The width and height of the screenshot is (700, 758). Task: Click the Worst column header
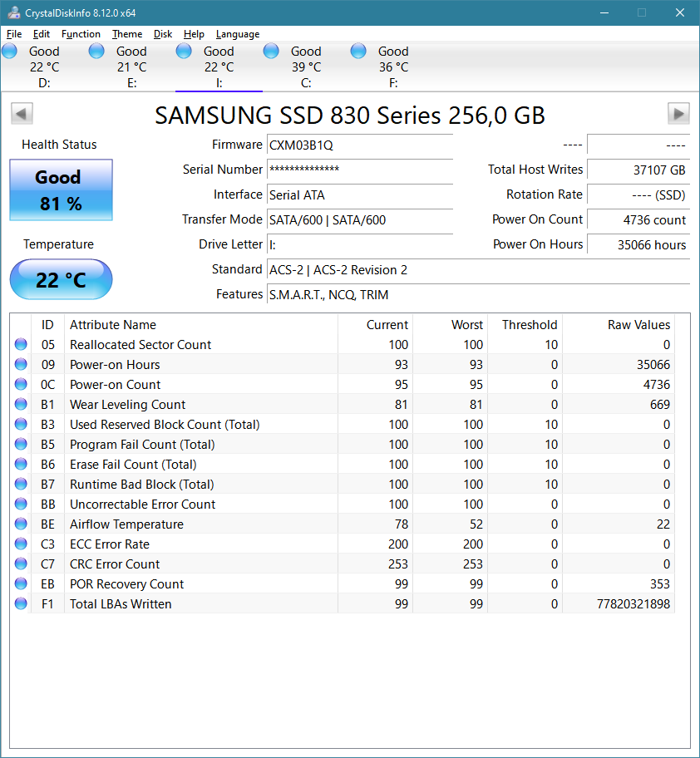pyautogui.click(x=450, y=324)
